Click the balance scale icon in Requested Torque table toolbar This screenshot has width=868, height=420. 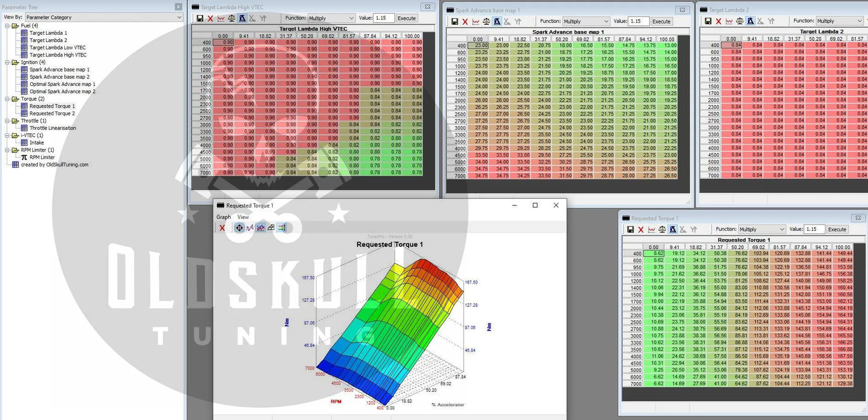pos(662,230)
